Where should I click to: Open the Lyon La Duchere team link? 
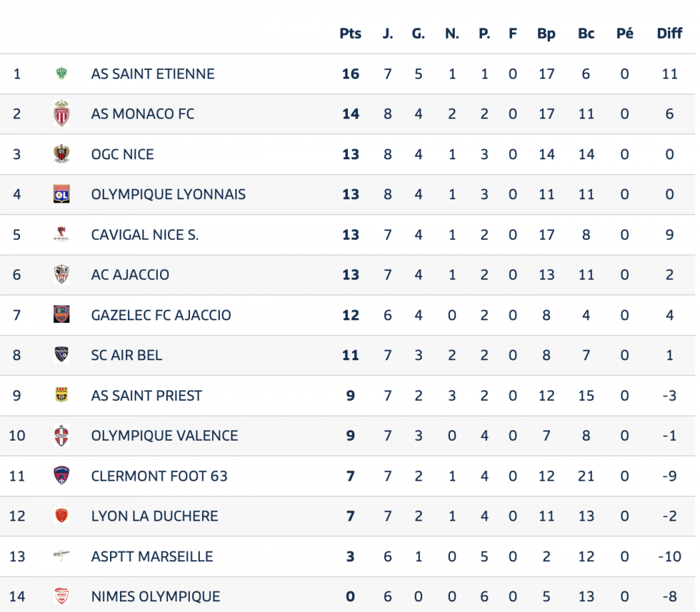[x=155, y=516]
